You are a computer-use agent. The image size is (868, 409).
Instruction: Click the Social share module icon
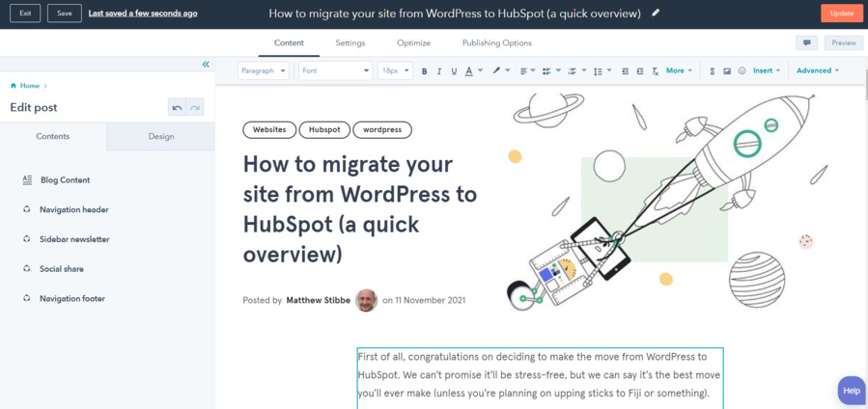pos(27,268)
